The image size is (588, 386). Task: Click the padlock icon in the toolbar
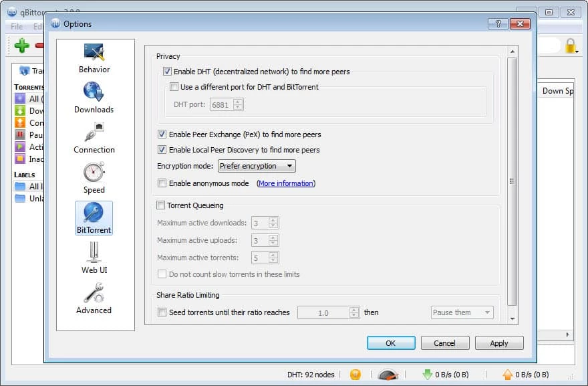coord(571,46)
